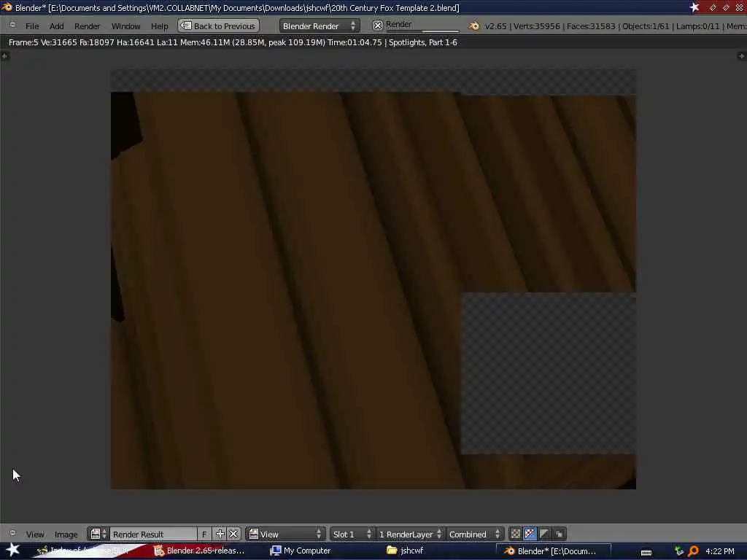The width and height of the screenshot is (747, 560).
Task: Click the star icon in title bar
Action: click(x=694, y=7)
